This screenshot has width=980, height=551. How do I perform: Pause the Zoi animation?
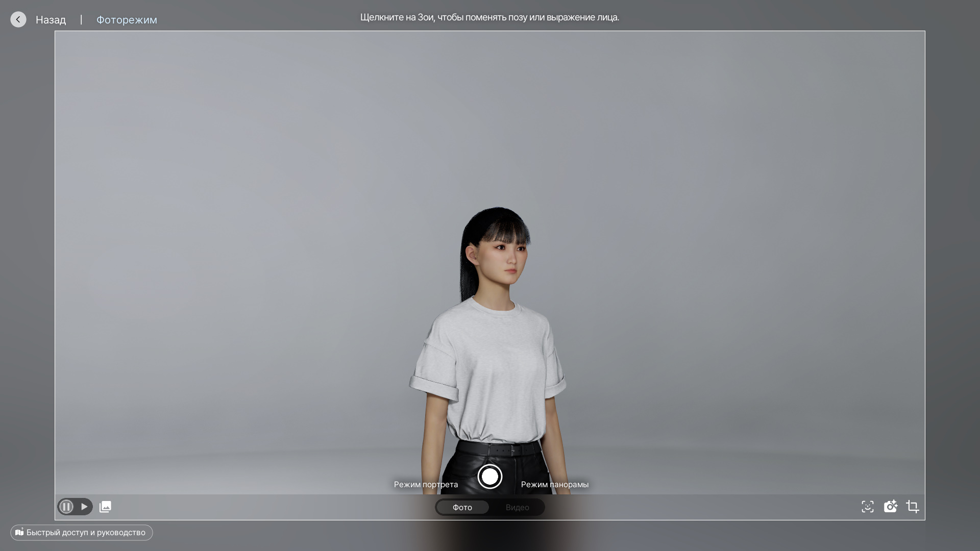(x=66, y=507)
